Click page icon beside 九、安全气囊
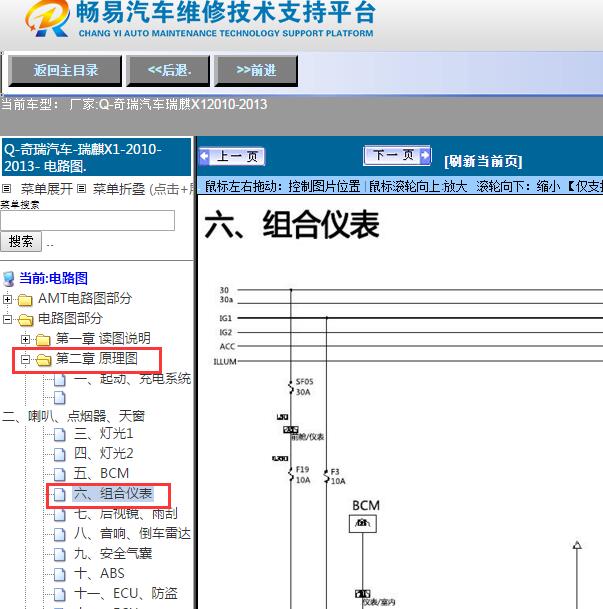603x609 pixels. [59, 554]
